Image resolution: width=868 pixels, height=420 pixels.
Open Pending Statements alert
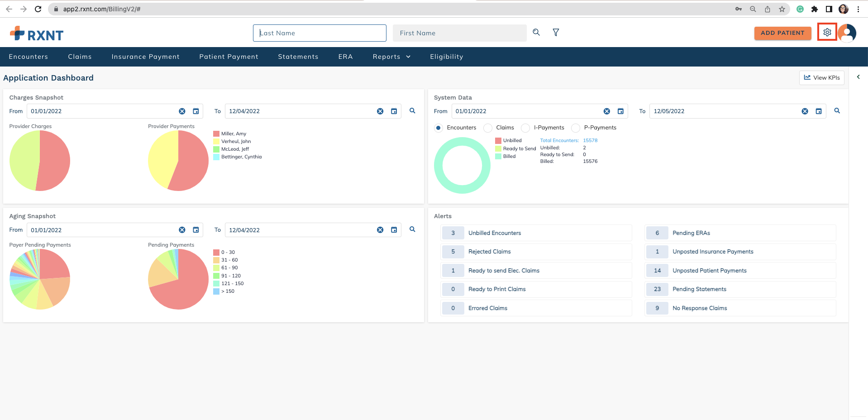point(740,289)
